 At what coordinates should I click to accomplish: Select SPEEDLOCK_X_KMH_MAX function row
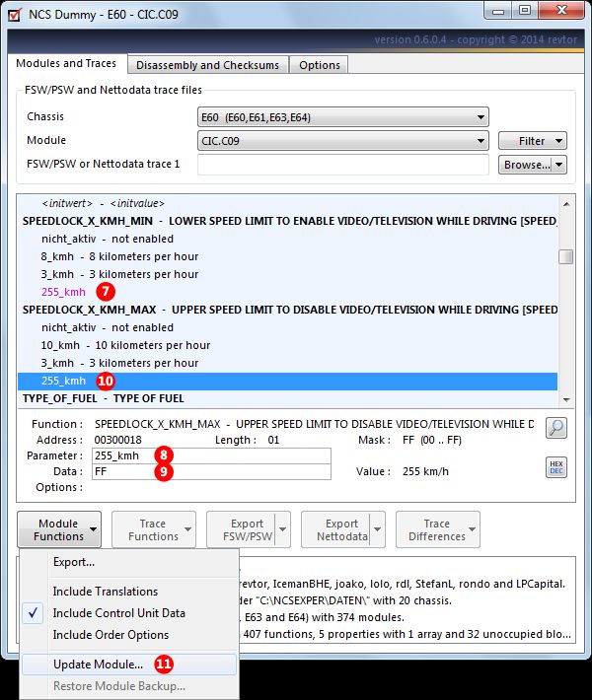click(288, 310)
